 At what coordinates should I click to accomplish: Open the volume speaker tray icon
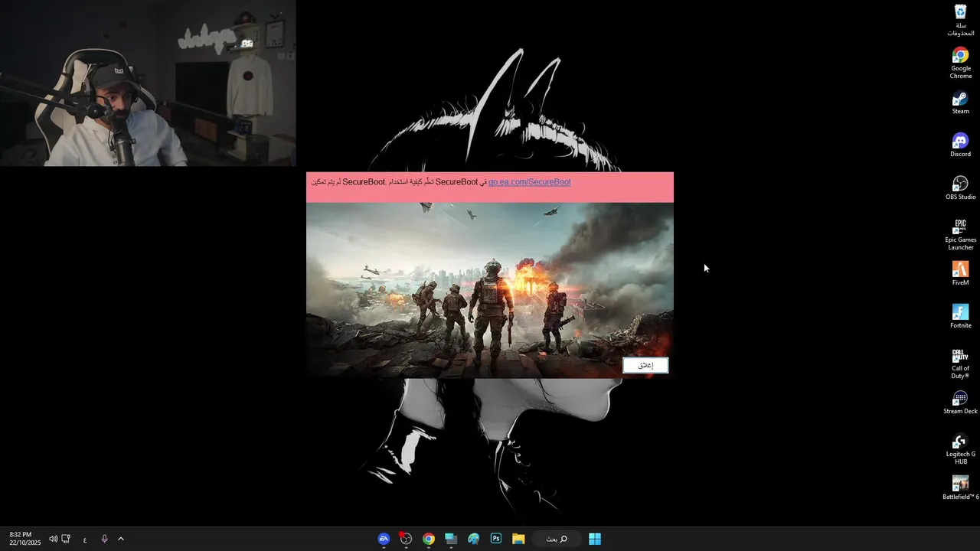(54, 539)
